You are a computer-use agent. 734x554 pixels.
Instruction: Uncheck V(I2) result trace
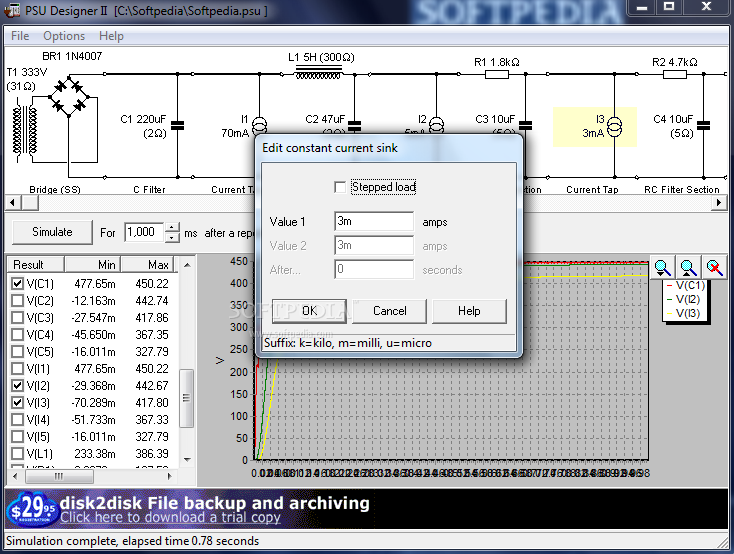[x=17, y=385]
